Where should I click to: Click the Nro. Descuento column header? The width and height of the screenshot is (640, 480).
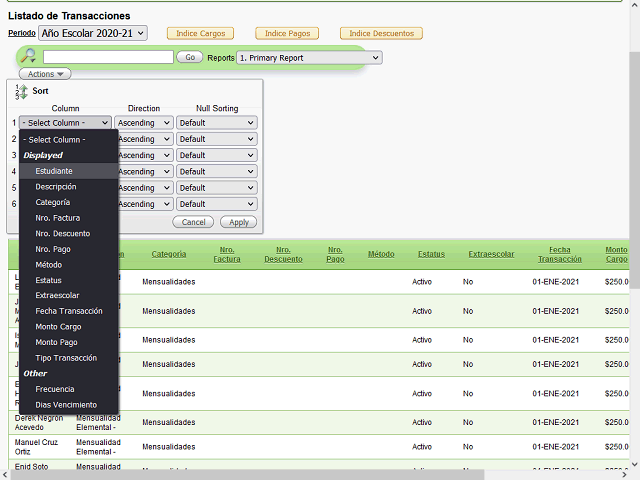(x=283, y=254)
